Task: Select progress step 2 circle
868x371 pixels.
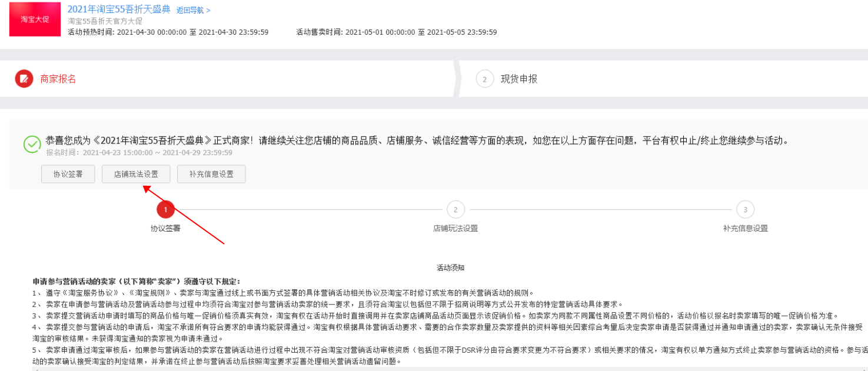Action: pos(455,209)
